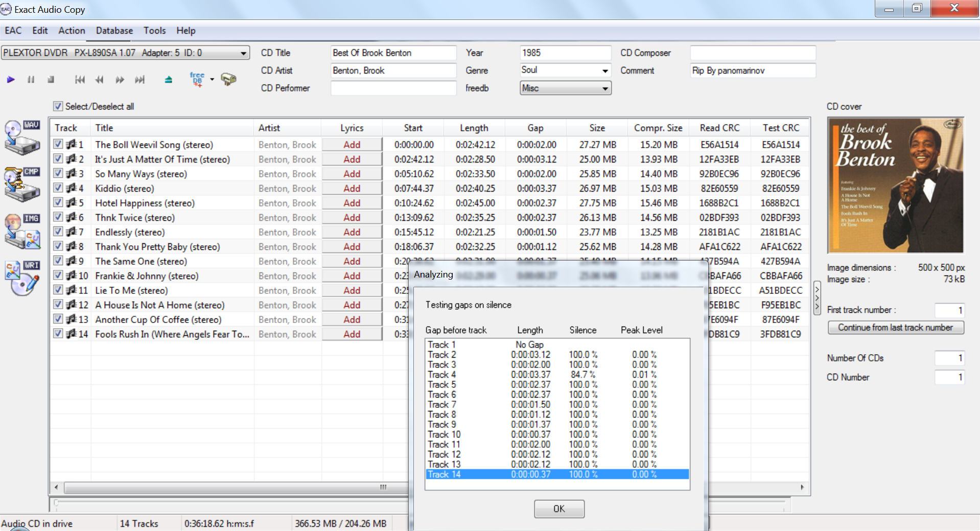Viewport: 980px width, 531px height.
Task: Click the CMP compressed copy icon
Action: coord(22,184)
